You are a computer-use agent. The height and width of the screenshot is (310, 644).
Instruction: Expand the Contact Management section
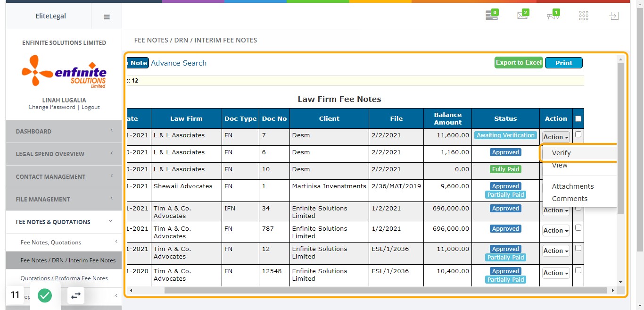tap(64, 176)
